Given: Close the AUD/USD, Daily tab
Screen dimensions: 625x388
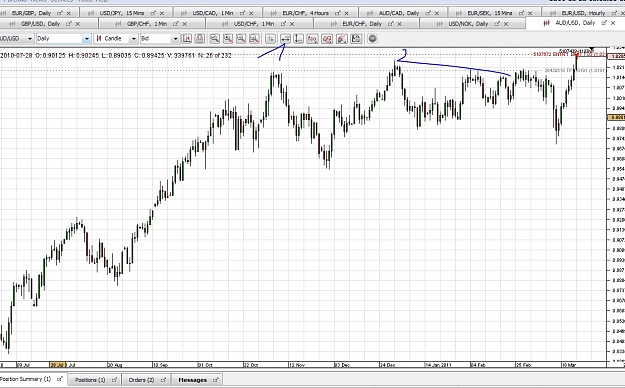Looking at the screenshot, I should pyautogui.click(x=613, y=23).
